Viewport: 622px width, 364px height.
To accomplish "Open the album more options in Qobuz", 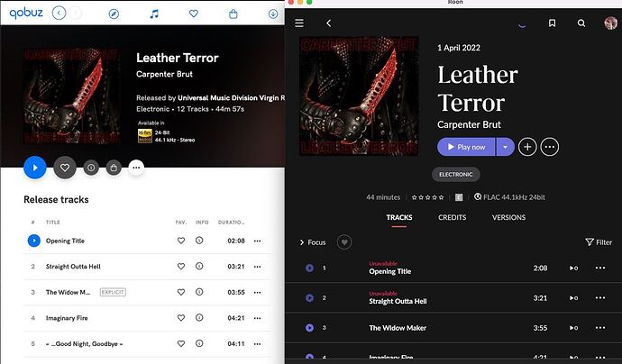I will 136,168.
